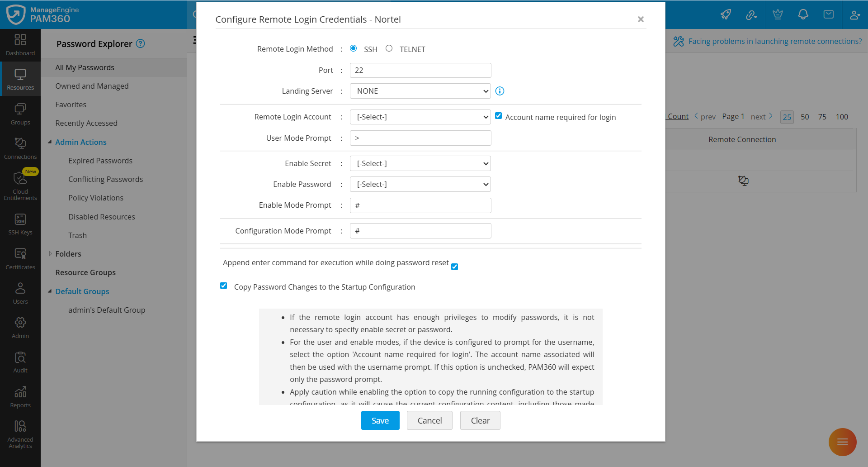Viewport: 868px width, 467px height.
Task: Open the Expired Passwords page
Action: 100,160
